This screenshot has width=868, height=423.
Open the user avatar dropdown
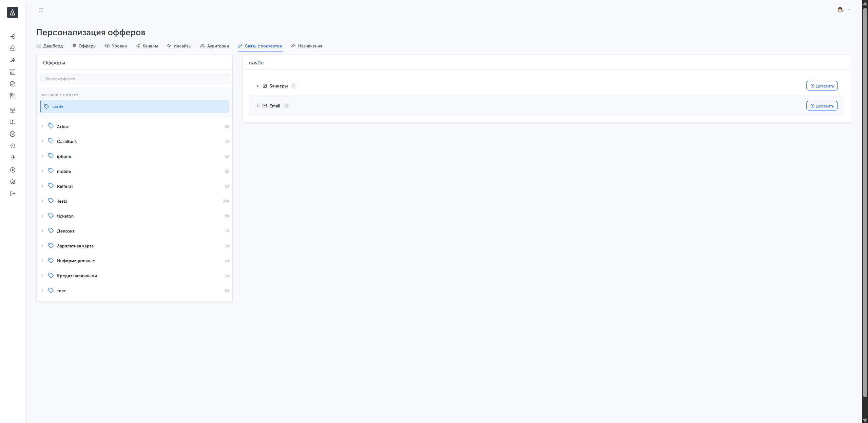[843, 10]
